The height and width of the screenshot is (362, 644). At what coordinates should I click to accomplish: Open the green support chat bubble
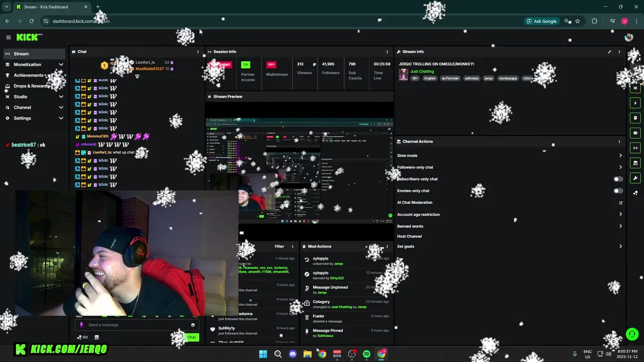pos(632,334)
